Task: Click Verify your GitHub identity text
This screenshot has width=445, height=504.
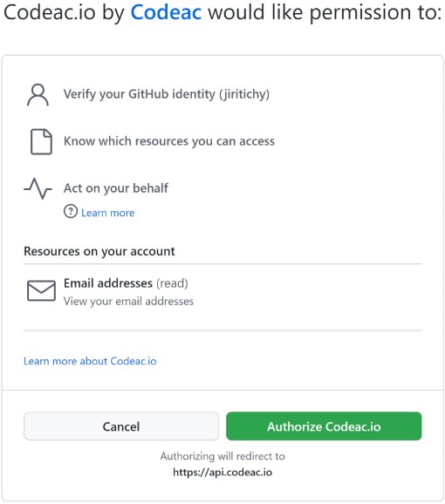Action: click(167, 94)
